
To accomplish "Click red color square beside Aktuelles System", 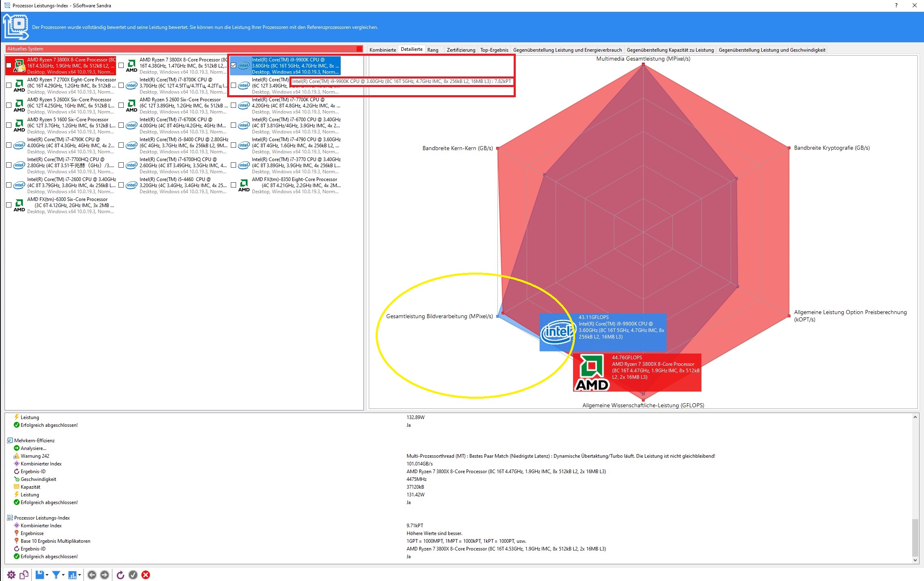I will click(x=359, y=49).
